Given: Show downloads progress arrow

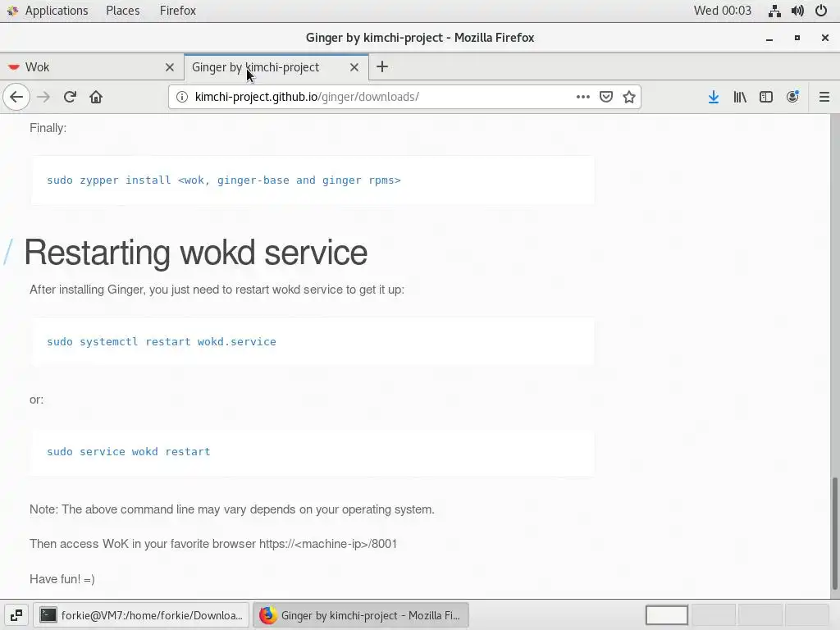Looking at the screenshot, I should 714,97.
